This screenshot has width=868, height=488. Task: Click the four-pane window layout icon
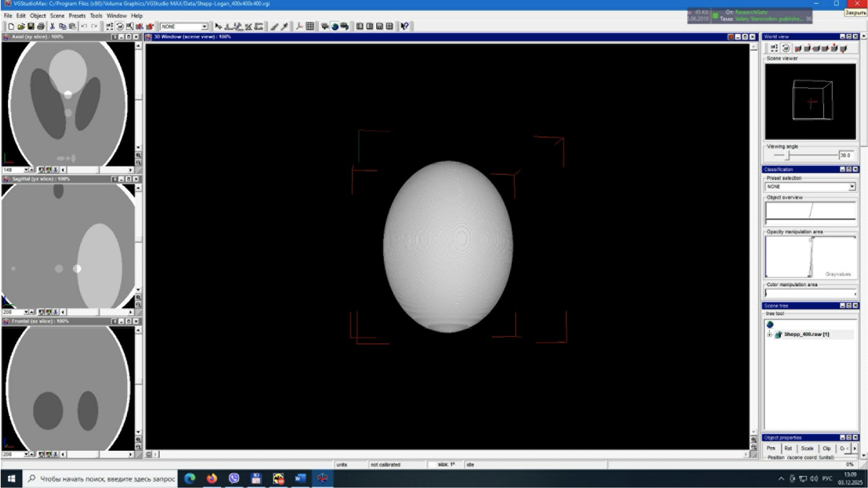(x=389, y=26)
